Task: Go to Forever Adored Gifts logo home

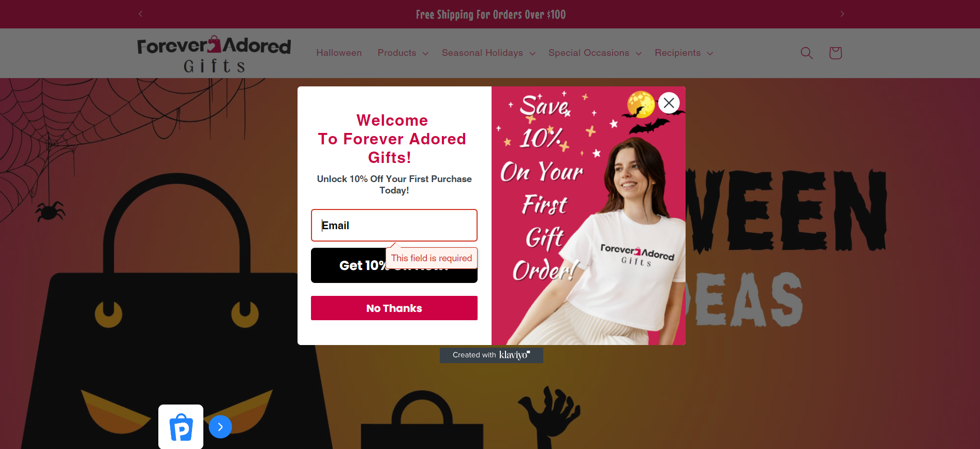Action: click(214, 53)
